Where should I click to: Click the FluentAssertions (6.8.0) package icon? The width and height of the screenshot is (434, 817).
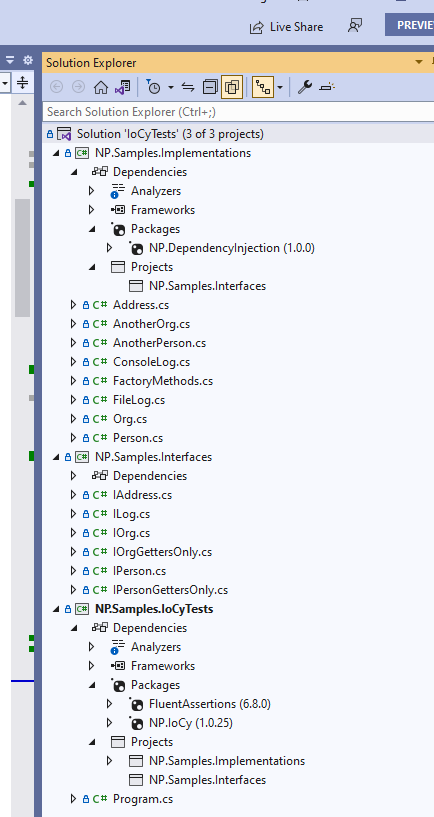pos(136,704)
